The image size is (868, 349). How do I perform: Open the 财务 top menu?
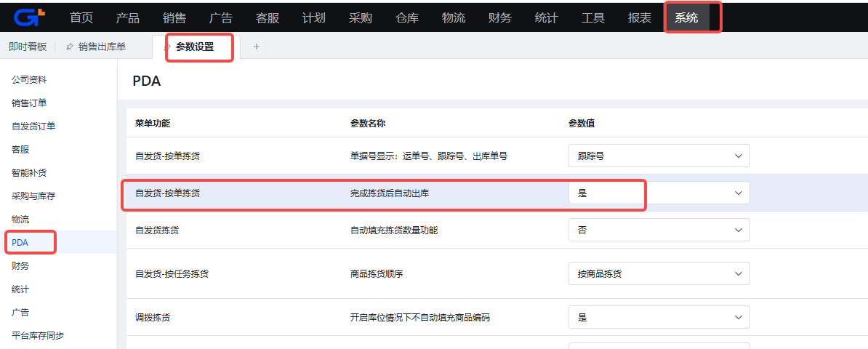(x=500, y=17)
